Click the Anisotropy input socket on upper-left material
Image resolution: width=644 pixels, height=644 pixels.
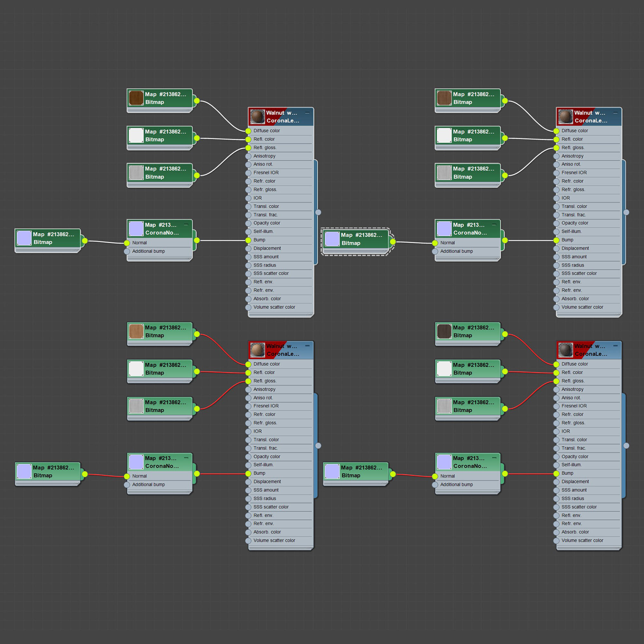tap(248, 156)
